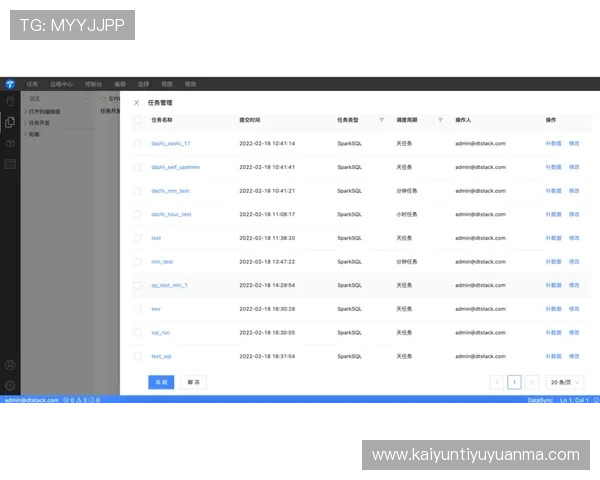Check the select-all checkbox in table header
The height and width of the screenshot is (480, 600).
137,120
